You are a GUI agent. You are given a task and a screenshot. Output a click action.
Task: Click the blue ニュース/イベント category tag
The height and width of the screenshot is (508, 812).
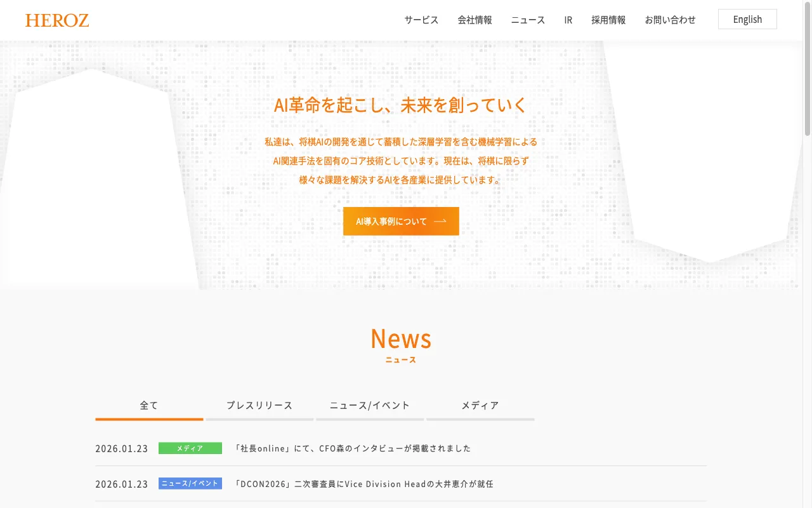(190, 484)
